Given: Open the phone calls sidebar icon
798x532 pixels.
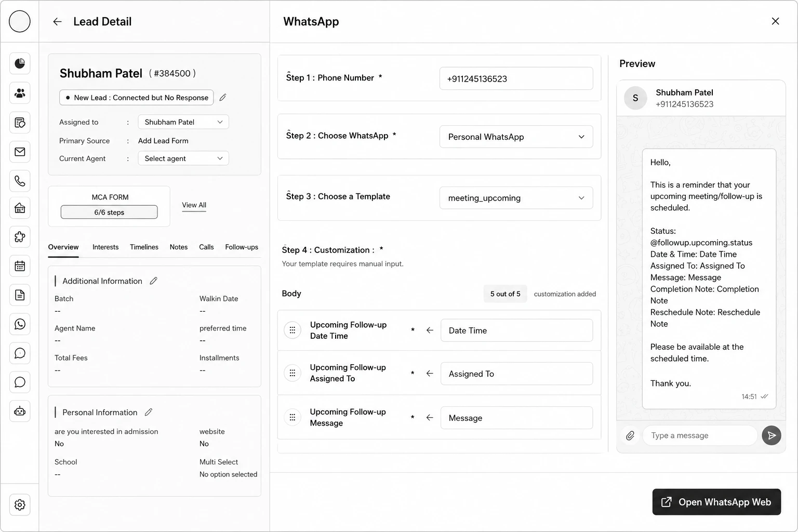Looking at the screenshot, I should (20, 181).
